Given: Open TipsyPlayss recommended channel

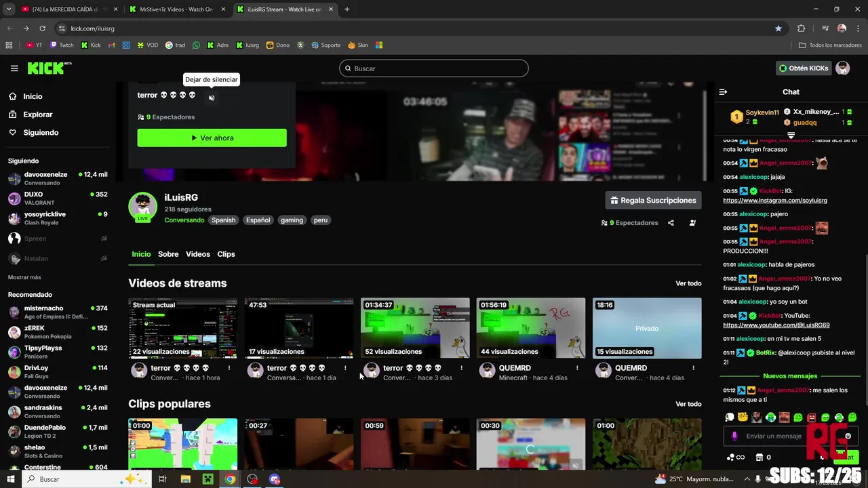Looking at the screenshot, I should 58,352.
